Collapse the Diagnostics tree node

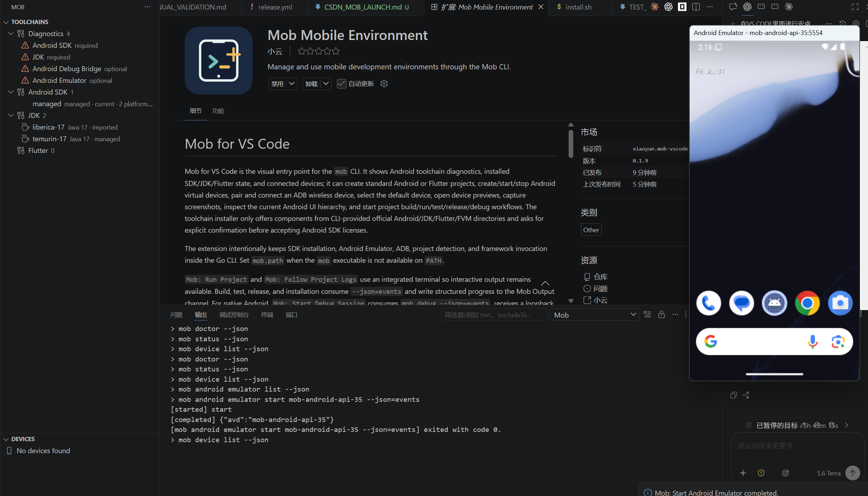pyautogui.click(x=11, y=34)
